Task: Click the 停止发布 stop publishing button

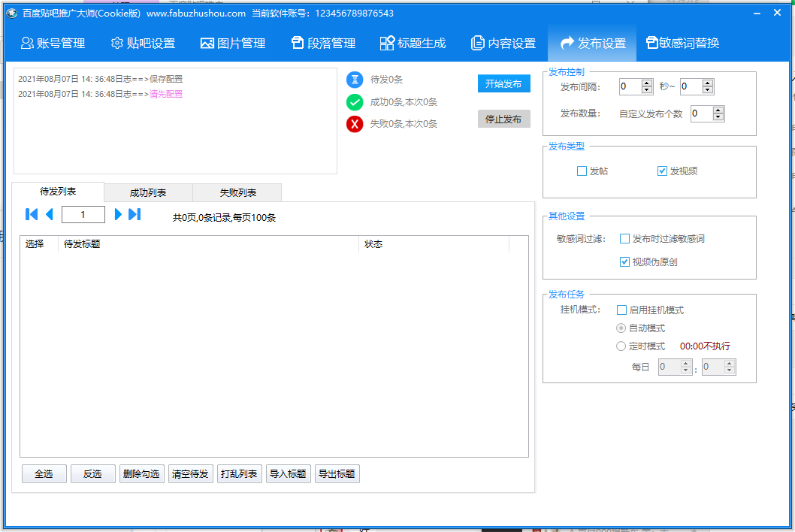Action: (x=503, y=119)
